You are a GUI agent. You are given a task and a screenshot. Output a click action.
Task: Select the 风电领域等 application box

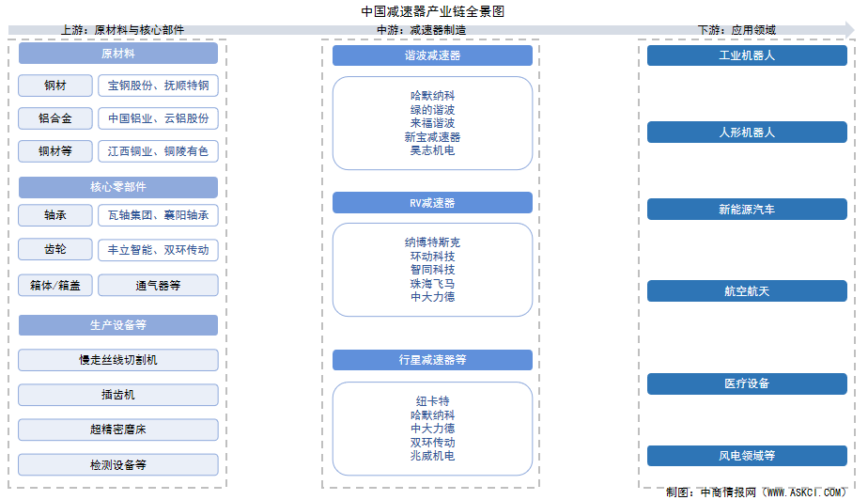click(x=747, y=456)
